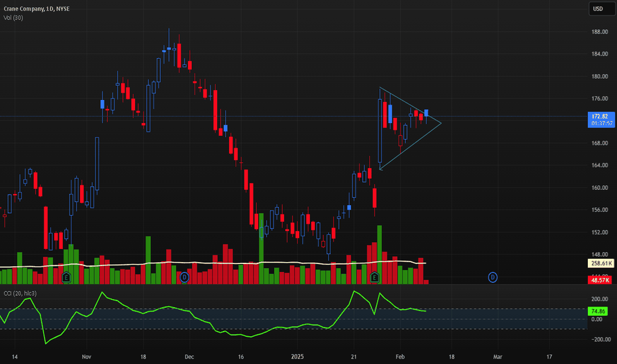Open the dividend marker near December
This screenshot has height=364, width=617.
(184, 277)
